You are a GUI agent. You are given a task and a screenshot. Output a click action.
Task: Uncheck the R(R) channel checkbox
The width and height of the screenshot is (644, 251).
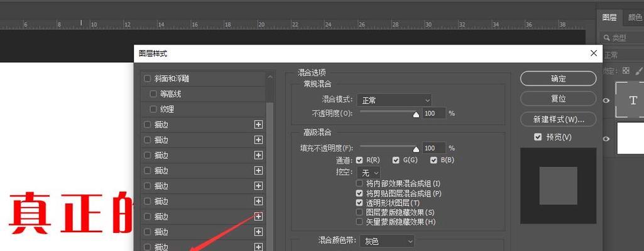359,160
